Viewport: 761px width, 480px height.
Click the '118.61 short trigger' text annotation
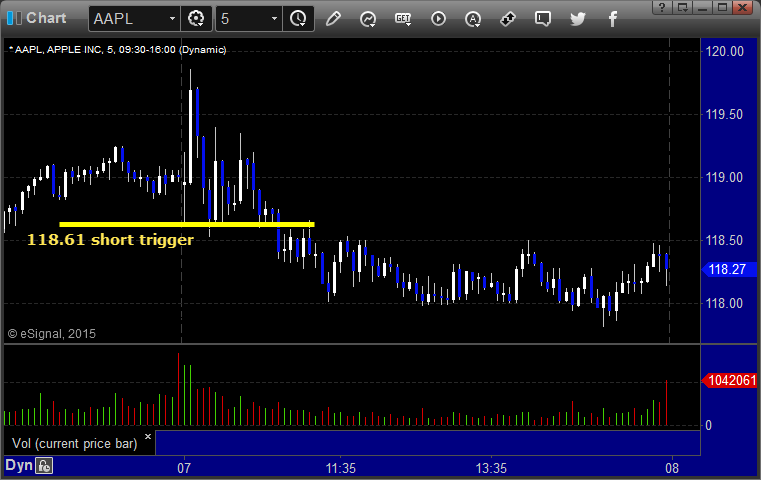(110, 240)
